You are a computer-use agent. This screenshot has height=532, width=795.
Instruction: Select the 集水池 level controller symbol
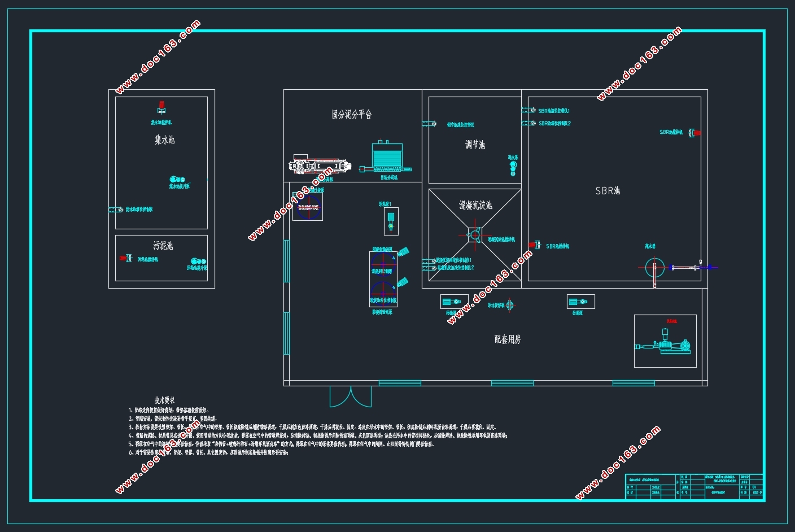(116, 210)
